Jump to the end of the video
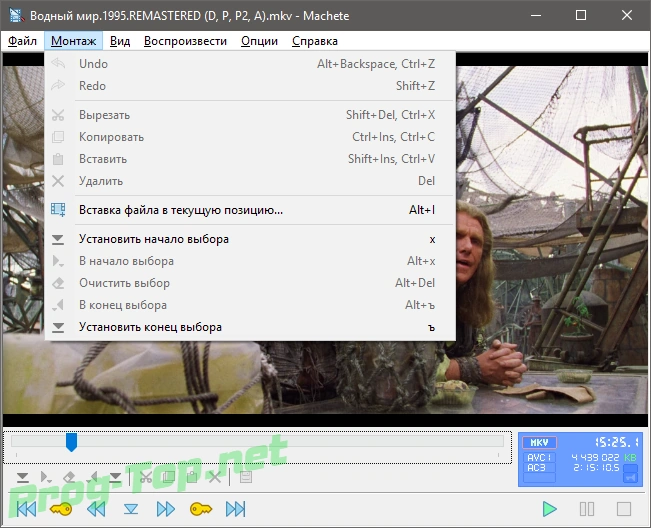The height and width of the screenshot is (528, 651). coord(235,509)
